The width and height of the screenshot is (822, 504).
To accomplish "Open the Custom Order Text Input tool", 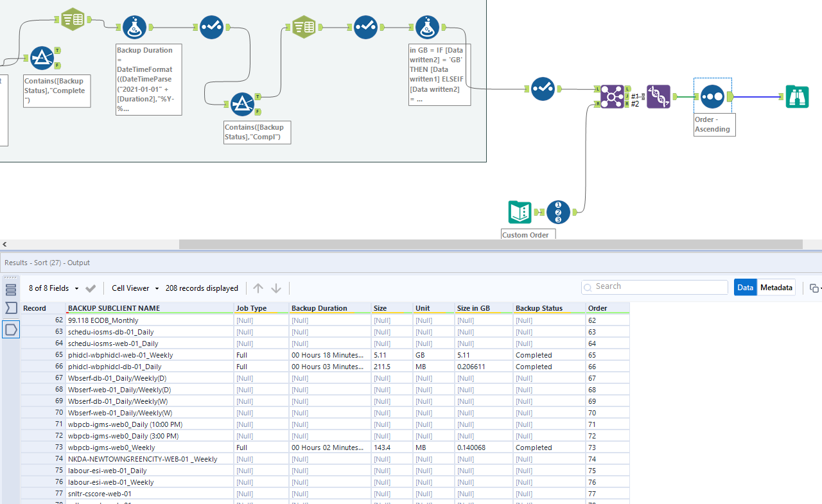I will tap(520, 212).
